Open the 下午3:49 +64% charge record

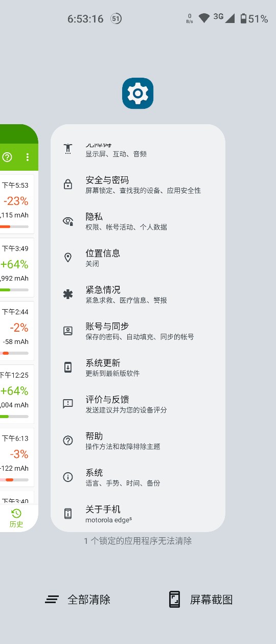pos(16,268)
